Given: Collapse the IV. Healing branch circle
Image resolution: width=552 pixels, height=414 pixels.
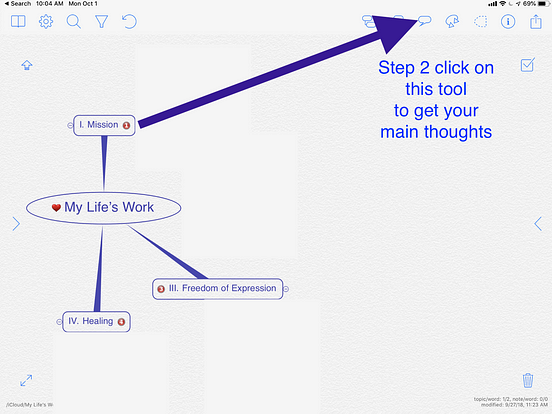Looking at the screenshot, I should 59,322.
